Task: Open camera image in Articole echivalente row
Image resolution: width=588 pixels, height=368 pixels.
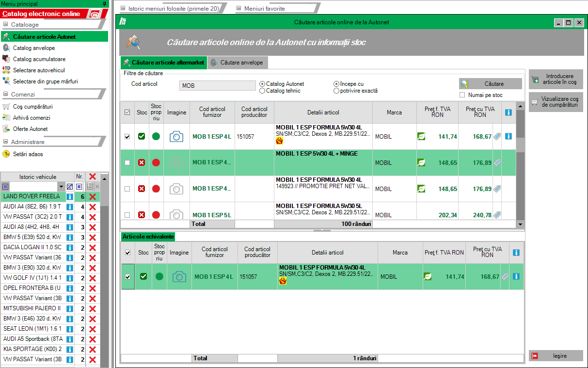Action: (x=179, y=277)
